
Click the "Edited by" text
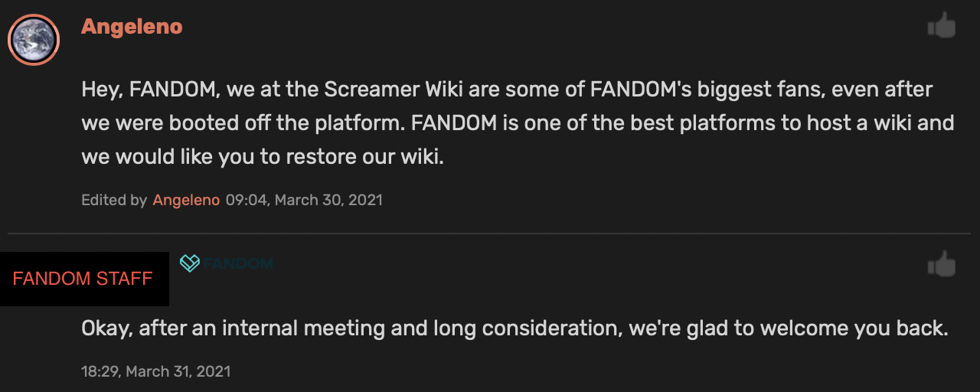114,201
